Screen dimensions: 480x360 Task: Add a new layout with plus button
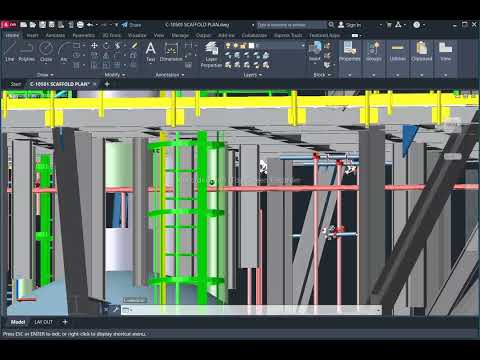65,322
